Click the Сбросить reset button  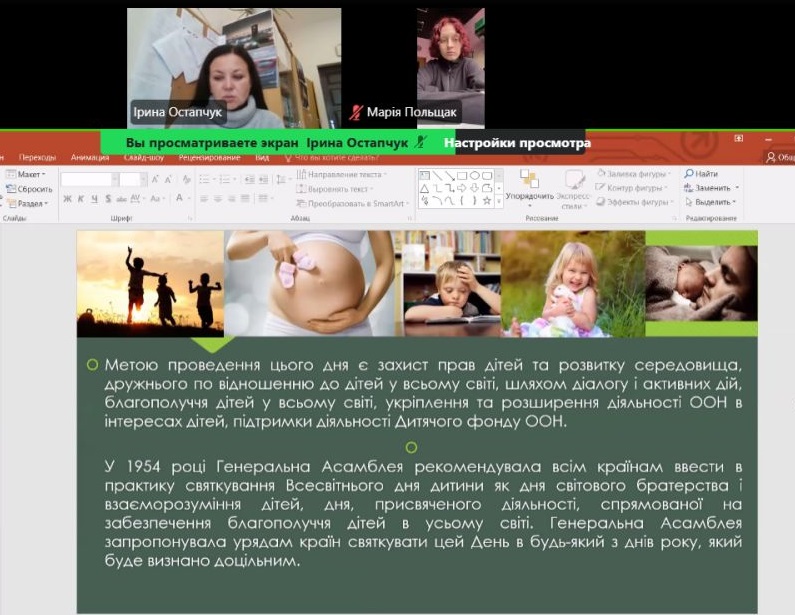29,189
